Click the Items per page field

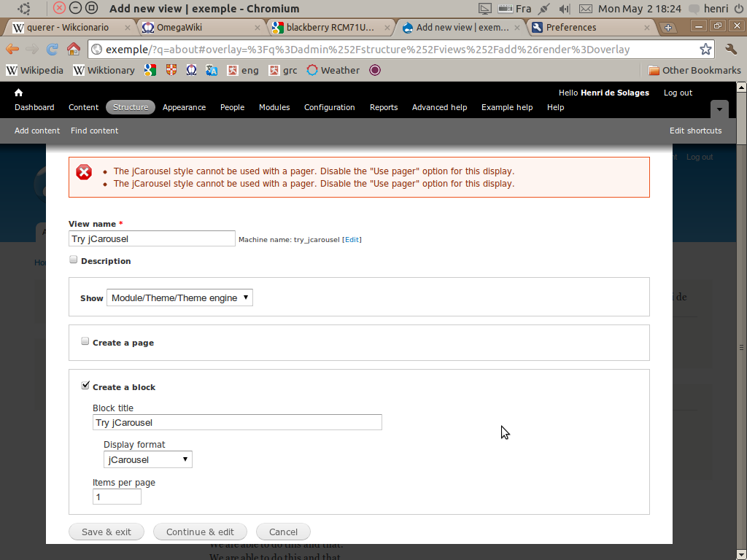click(117, 497)
